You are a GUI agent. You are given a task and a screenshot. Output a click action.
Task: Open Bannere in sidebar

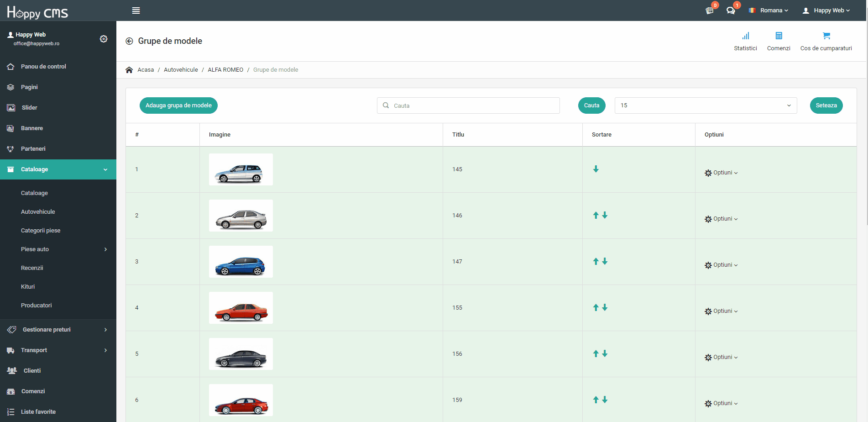pos(58,128)
